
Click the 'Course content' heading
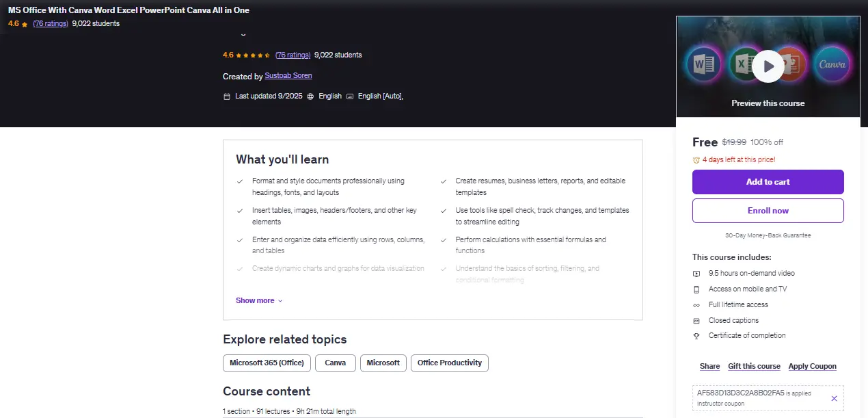(x=267, y=391)
